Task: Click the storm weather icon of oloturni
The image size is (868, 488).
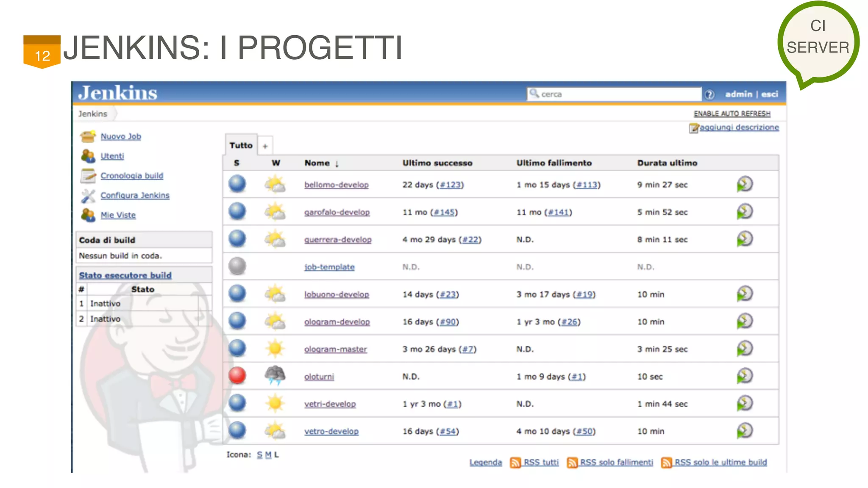Action: pyautogui.click(x=275, y=375)
